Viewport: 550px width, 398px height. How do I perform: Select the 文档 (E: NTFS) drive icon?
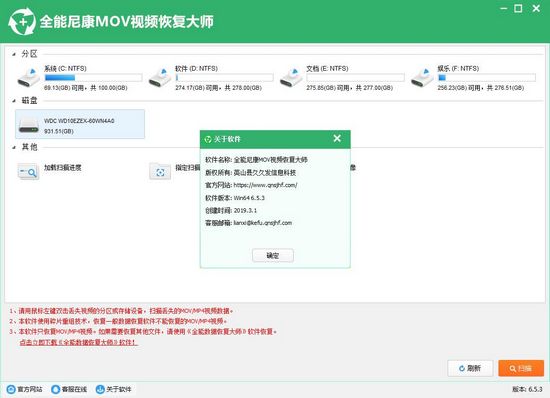pos(291,78)
